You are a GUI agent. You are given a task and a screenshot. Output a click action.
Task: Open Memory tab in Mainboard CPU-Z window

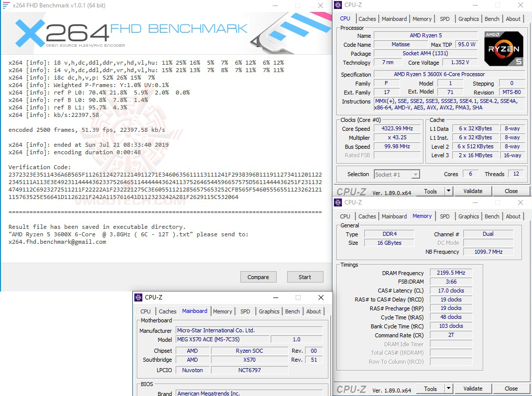(222, 311)
